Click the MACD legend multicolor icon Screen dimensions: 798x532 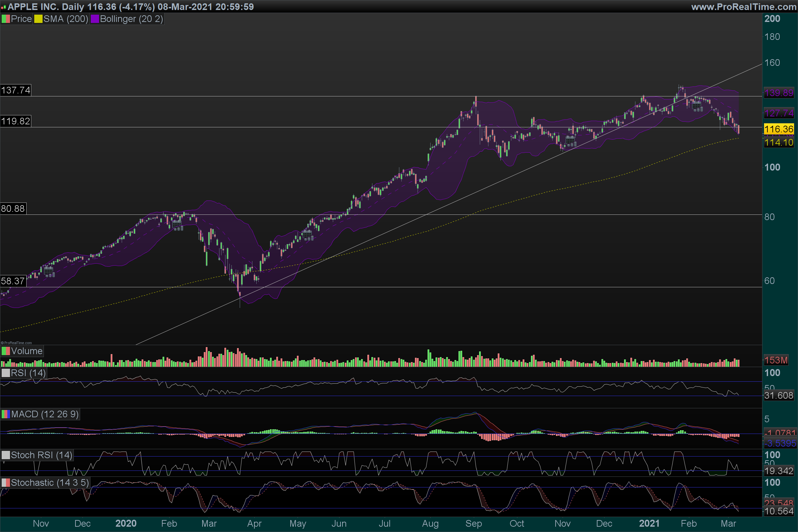(6, 414)
